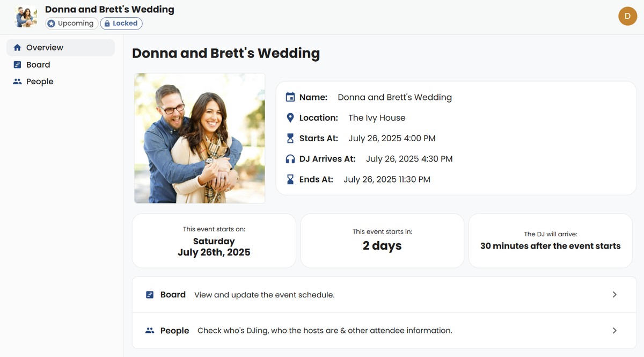Expand the Board row using its chevron
Screen dimensions: 644x357
click(x=615, y=295)
